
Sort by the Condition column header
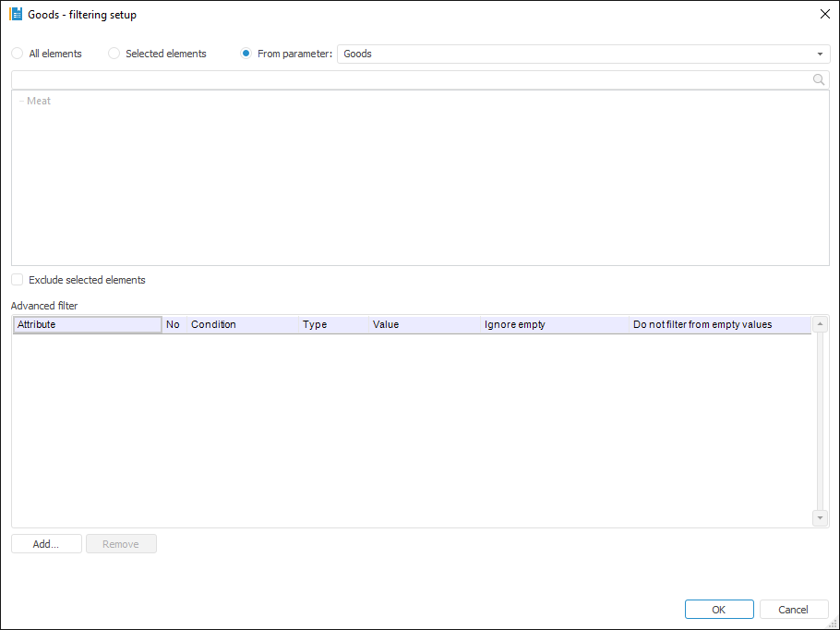click(x=243, y=325)
